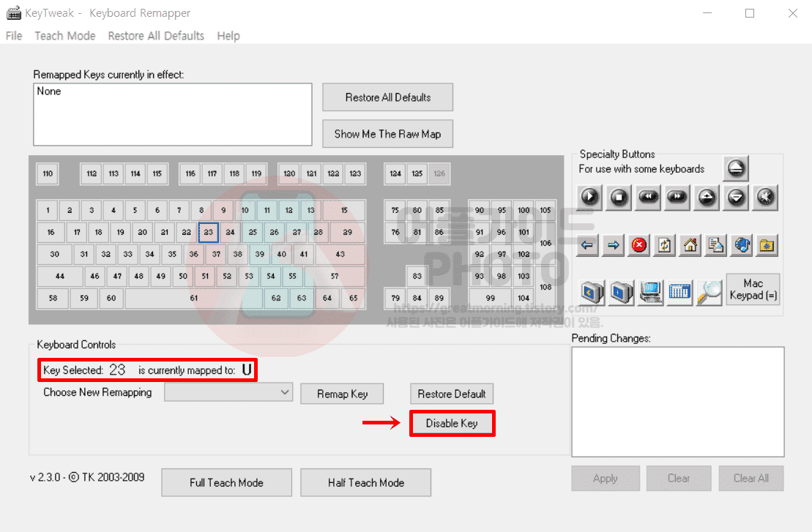812x532 pixels.
Task: Click the sleep monitor icon with moon
Action: tap(592, 293)
